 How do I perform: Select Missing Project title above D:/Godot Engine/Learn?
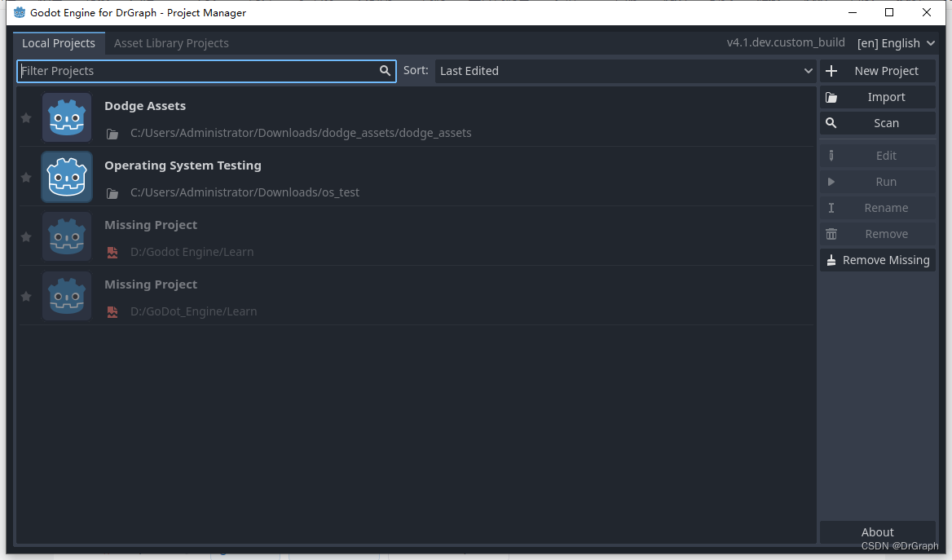[151, 225]
